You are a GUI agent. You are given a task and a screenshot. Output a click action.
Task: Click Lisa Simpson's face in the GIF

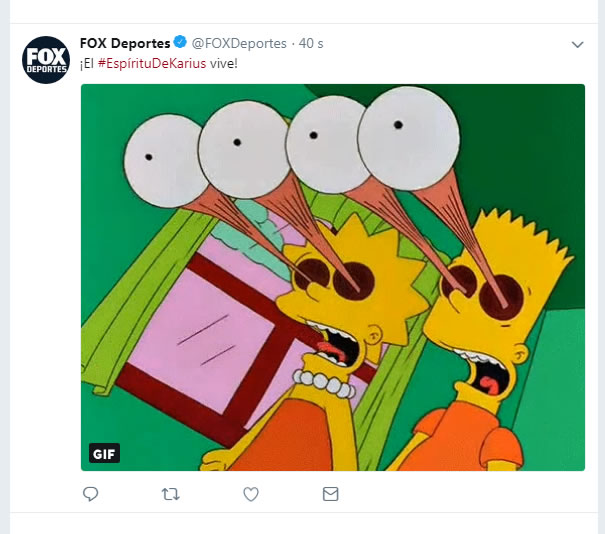[x=335, y=300]
